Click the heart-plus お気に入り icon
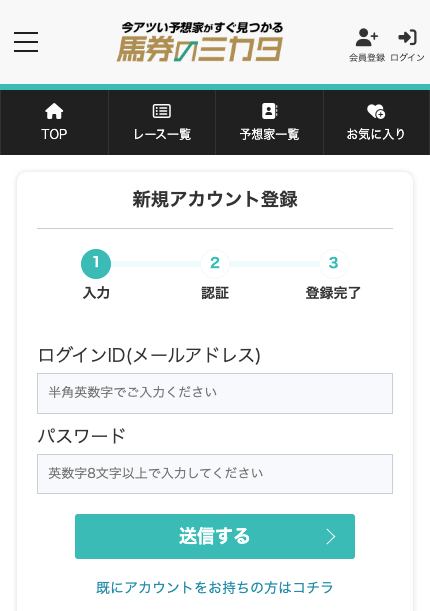The height and width of the screenshot is (611, 430). point(376,111)
